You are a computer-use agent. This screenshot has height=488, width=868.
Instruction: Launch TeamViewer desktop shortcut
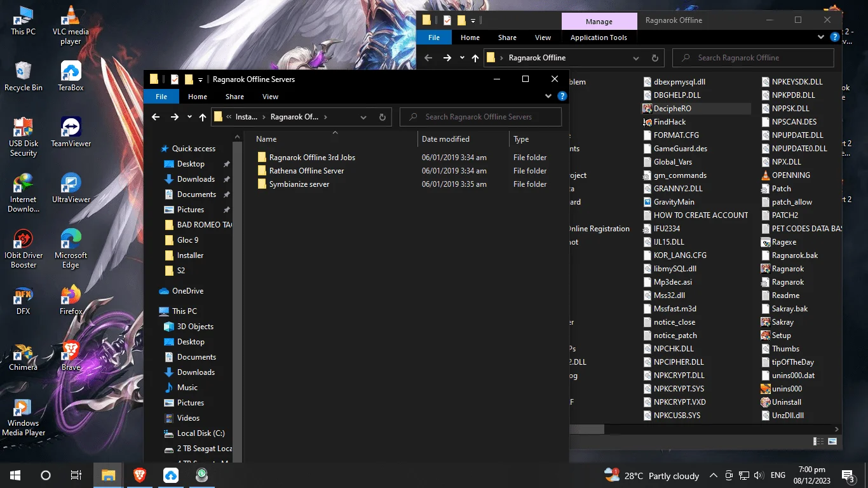pyautogui.click(x=71, y=132)
